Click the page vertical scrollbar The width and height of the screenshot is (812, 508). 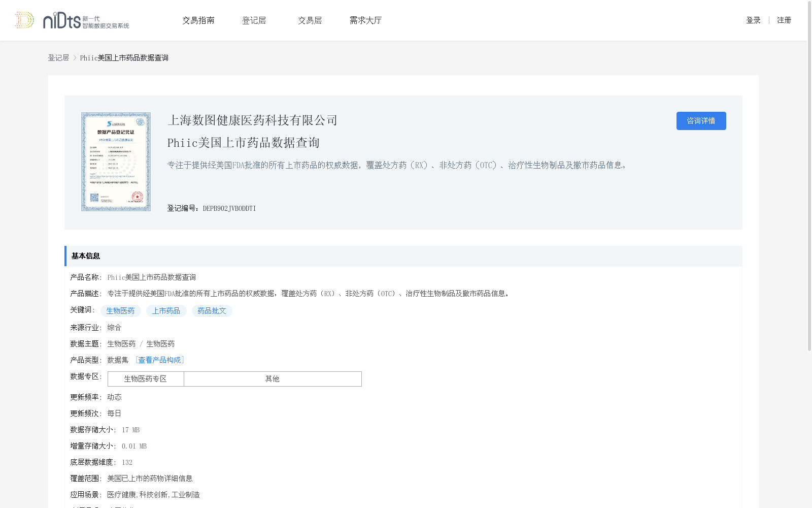[809, 177]
